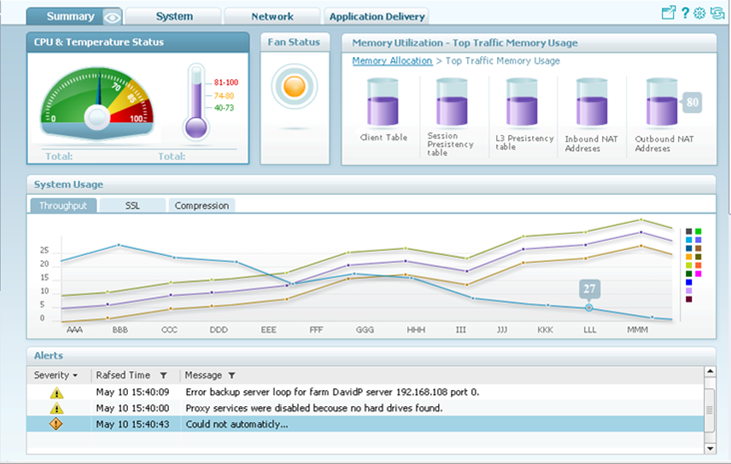
Task: Open the Application Delivery tab
Action: coord(377,17)
